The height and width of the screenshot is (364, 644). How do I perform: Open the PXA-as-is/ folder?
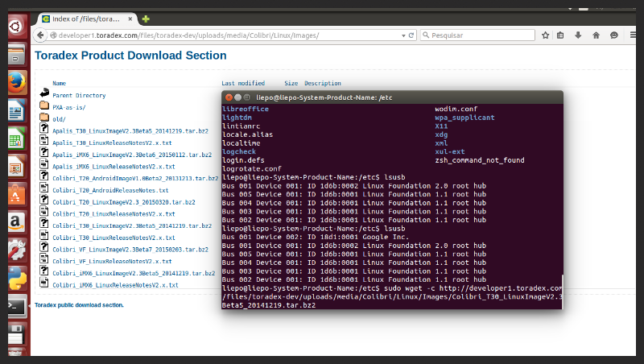click(69, 107)
